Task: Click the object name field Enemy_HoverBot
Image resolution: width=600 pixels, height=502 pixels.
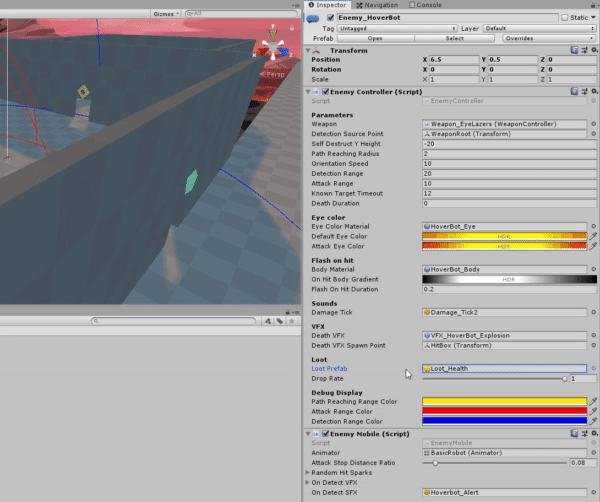Action: (x=447, y=18)
